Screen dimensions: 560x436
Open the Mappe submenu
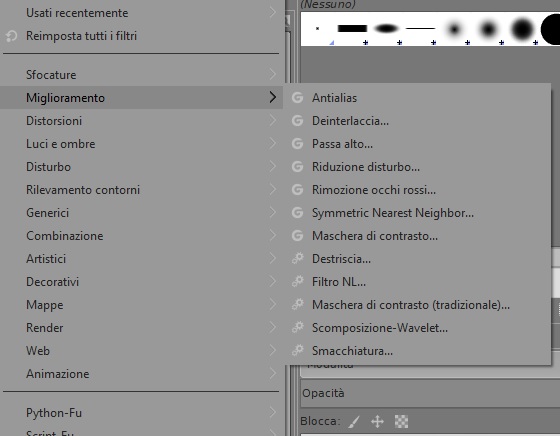coord(141,305)
